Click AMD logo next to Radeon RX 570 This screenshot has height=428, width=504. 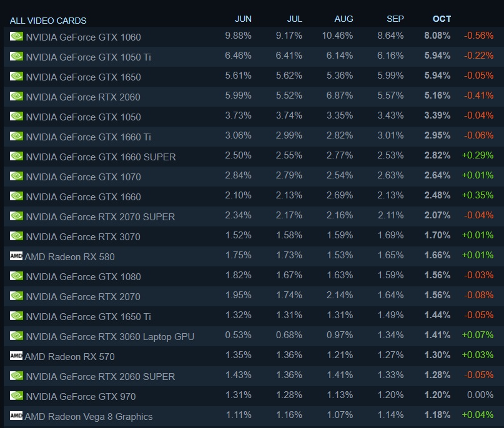16,356
